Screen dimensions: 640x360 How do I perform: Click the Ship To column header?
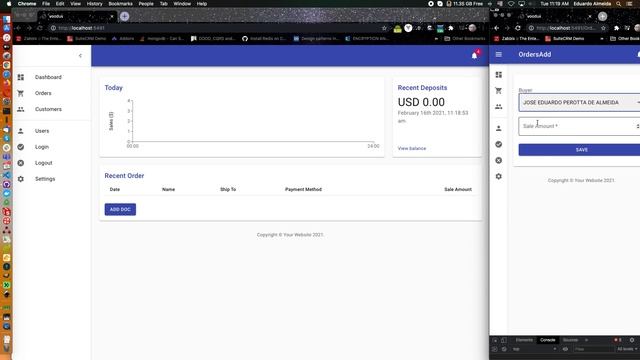coord(228,189)
